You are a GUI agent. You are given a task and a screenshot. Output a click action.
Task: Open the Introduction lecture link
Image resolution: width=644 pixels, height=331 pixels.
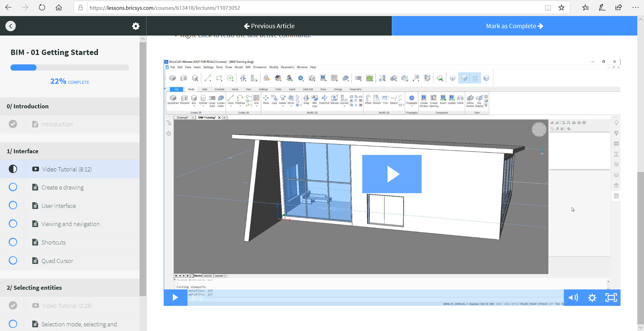click(57, 124)
